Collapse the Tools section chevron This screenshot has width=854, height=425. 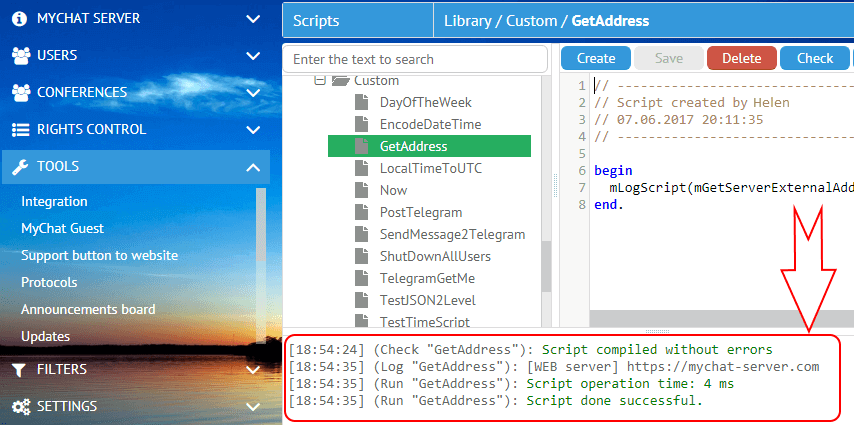tap(253, 167)
